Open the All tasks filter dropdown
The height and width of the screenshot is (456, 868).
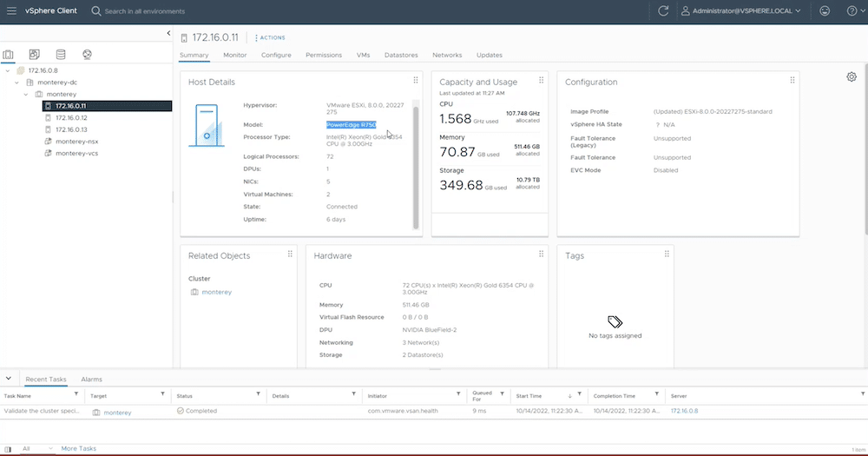click(37, 448)
